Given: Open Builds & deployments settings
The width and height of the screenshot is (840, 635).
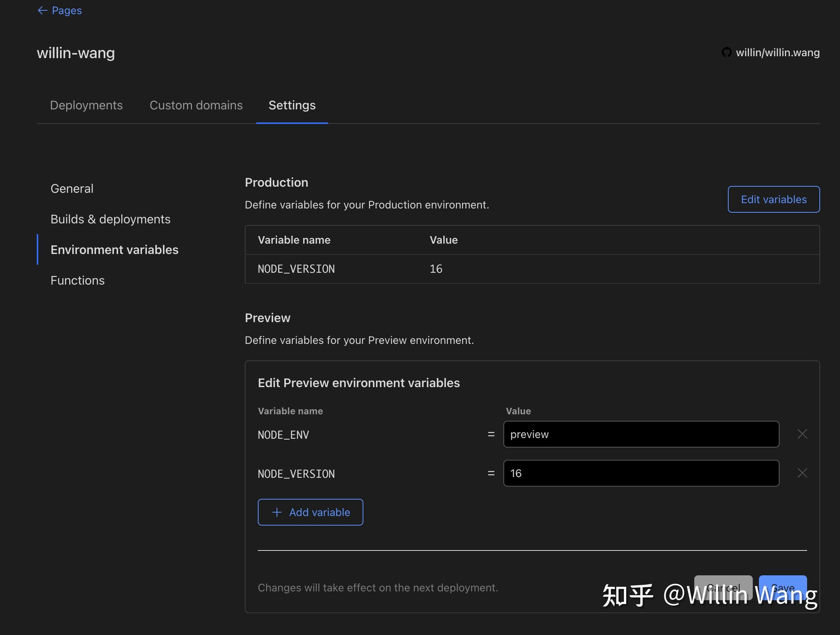Looking at the screenshot, I should click(x=111, y=219).
